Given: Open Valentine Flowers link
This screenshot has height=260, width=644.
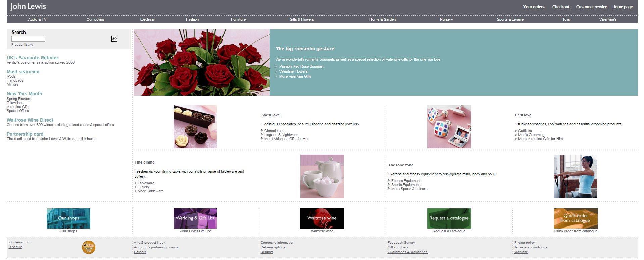Looking at the screenshot, I should click(x=293, y=71).
